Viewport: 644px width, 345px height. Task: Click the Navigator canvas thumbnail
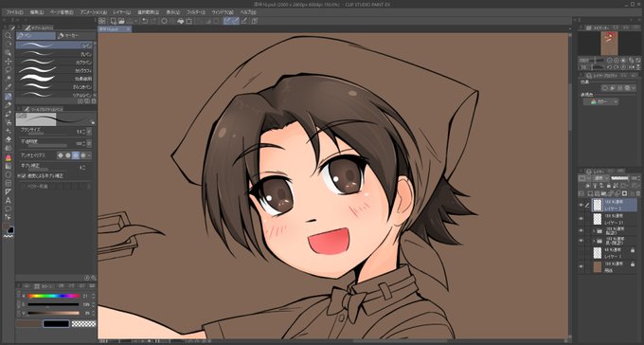pos(609,44)
